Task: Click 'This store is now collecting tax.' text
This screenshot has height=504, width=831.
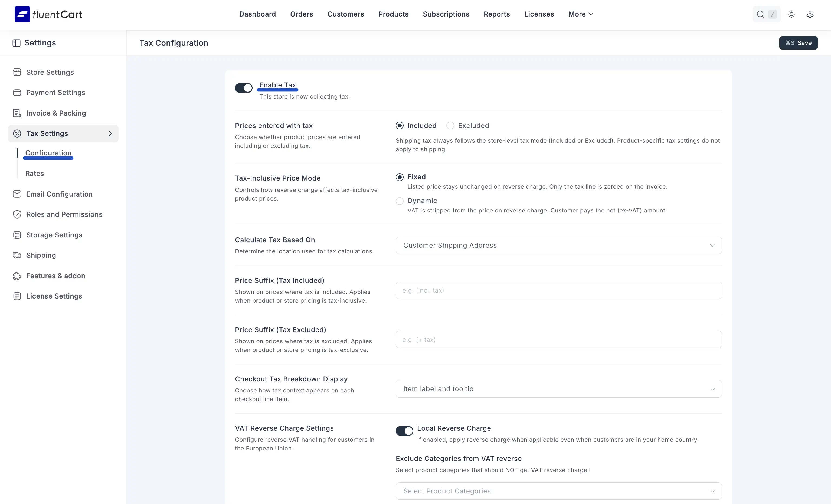Action: pos(305,96)
